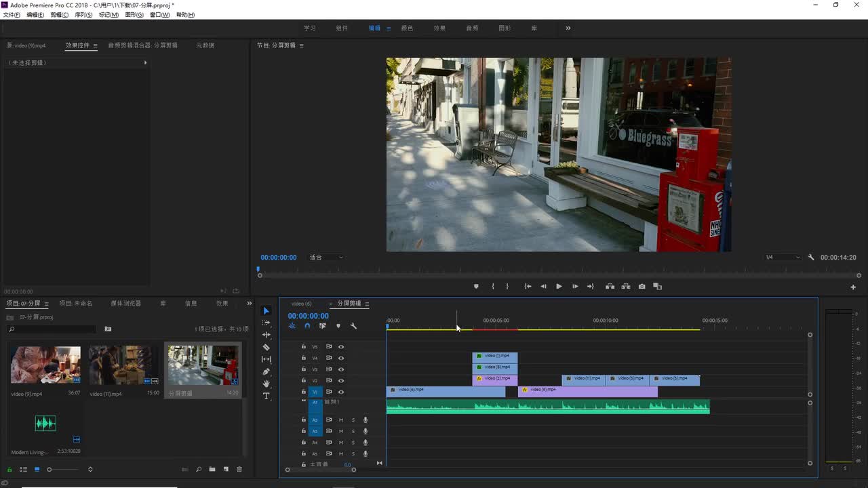868x488 pixels.
Task: Toggle timeline snapping magnet icon
Action: tap(307, 326)
